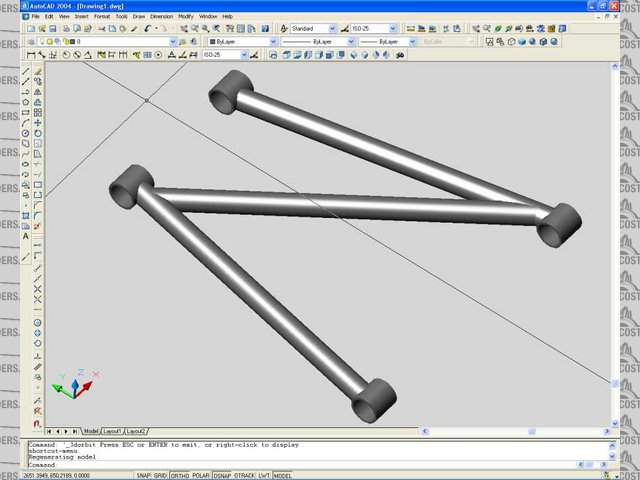
Task: Select the Copy Object modify tool
Action: tap(38, 81)
